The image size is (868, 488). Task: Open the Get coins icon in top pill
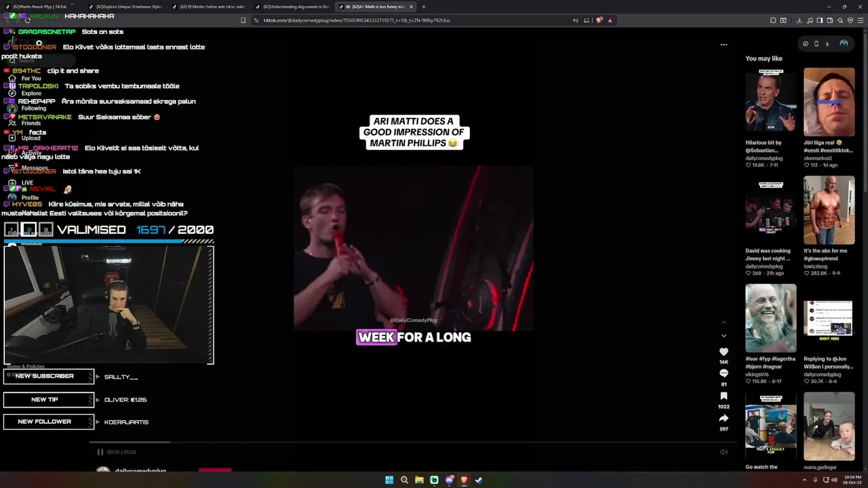(806, 43)
